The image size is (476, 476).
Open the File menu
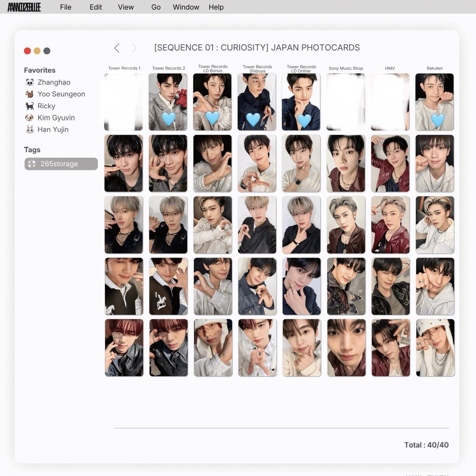point(66,7)
